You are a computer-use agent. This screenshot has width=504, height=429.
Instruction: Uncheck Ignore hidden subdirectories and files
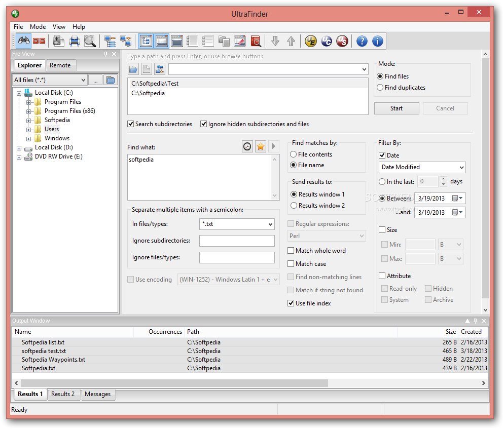[x=203, y=124]
